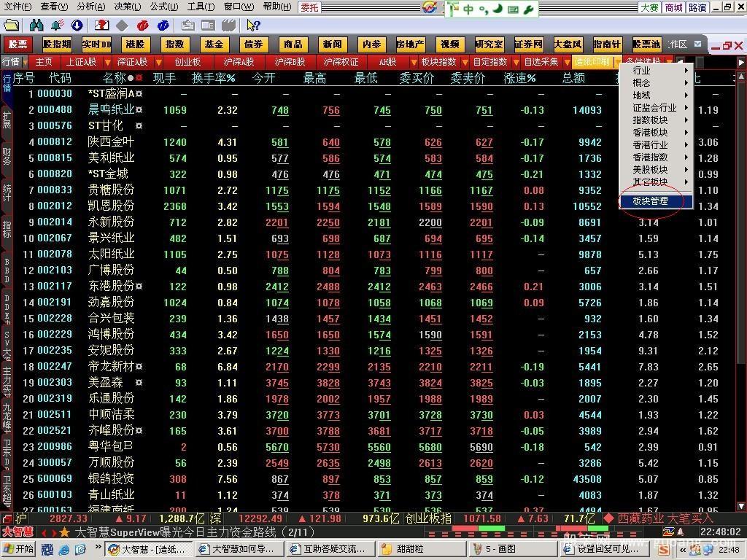Click the green moon icon in IME bar
The image size is (747, 560).
coord(497,9)
